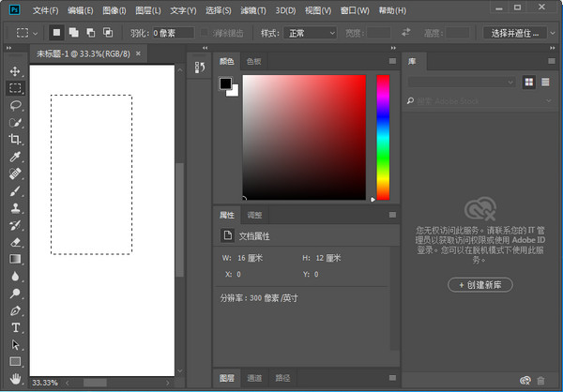Enable Add to selection mode

[73, 32]
